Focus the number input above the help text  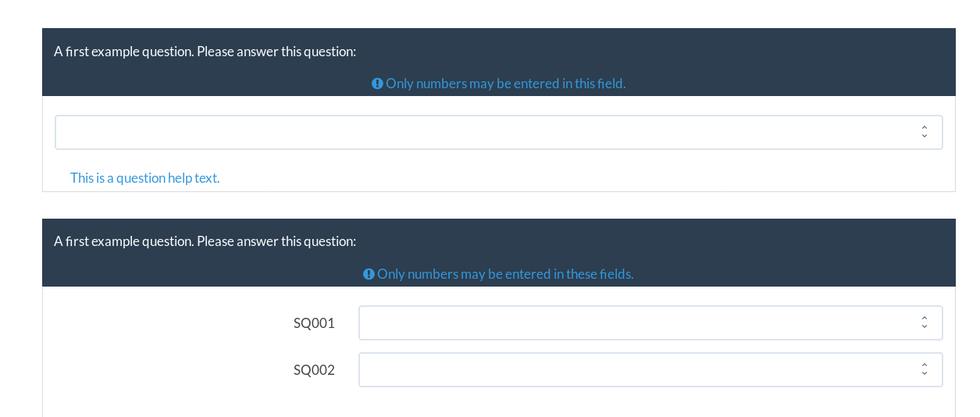pyautogui.click(x=498, y=132)
